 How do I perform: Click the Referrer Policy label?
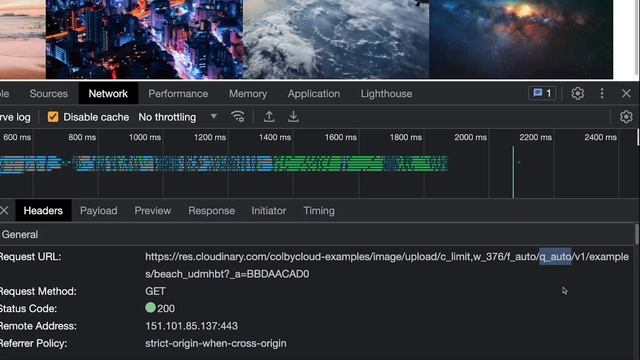[33, 343]
